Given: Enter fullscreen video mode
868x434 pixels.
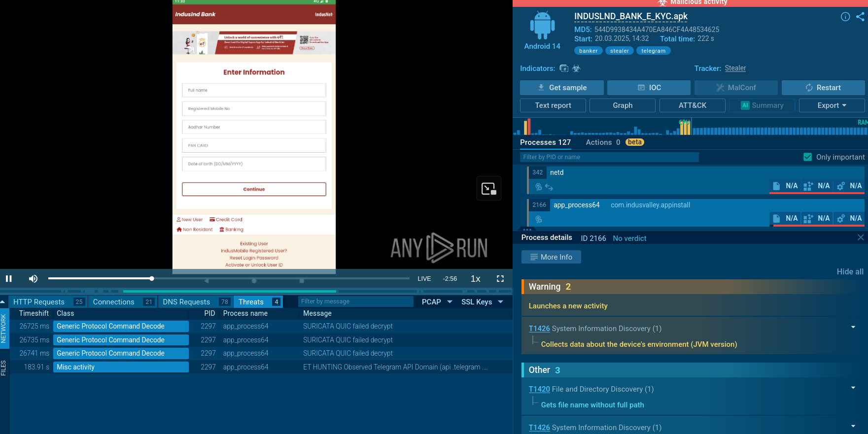Looking at the screenshot, I should [500, 279].
